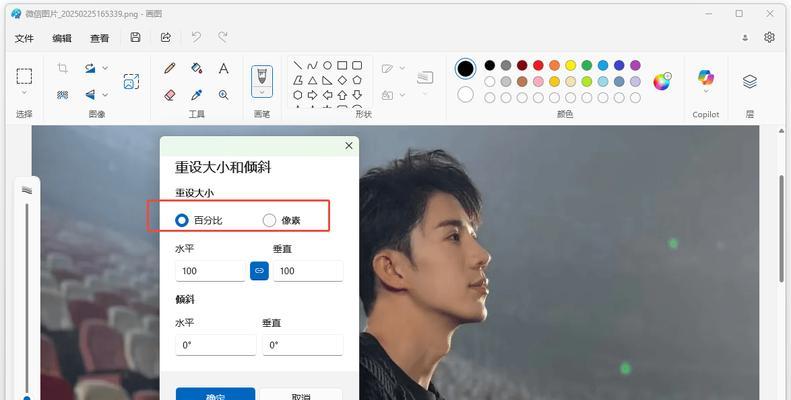Viewport: 791px width, 400px height.
Task: Pick the green color swatch
Action: tap(587, 65)
